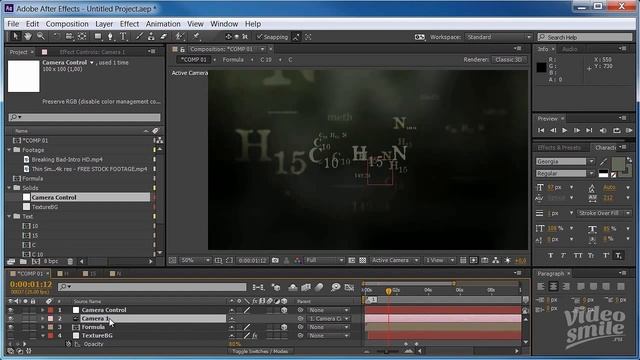The height and width of the screenshot is (360, 640).
Task: Switch to the Audio panel tab
Action: click(570, 49)
